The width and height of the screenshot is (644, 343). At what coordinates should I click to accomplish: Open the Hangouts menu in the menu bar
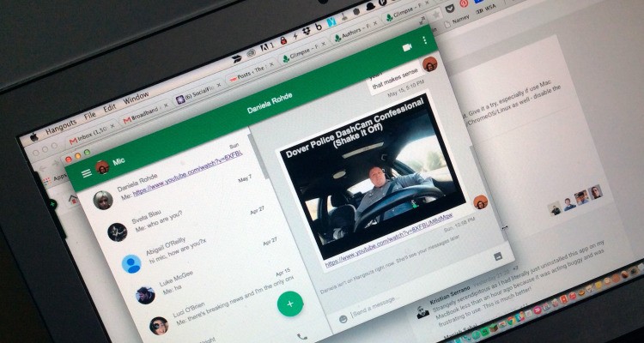pyautogui.click(x=60, y=126)
